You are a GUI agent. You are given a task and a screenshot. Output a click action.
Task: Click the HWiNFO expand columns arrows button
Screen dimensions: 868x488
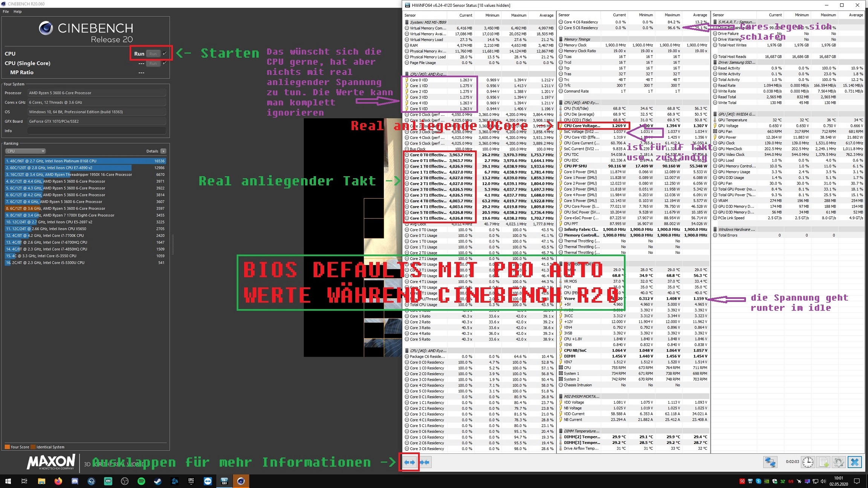tap(409, 462)
